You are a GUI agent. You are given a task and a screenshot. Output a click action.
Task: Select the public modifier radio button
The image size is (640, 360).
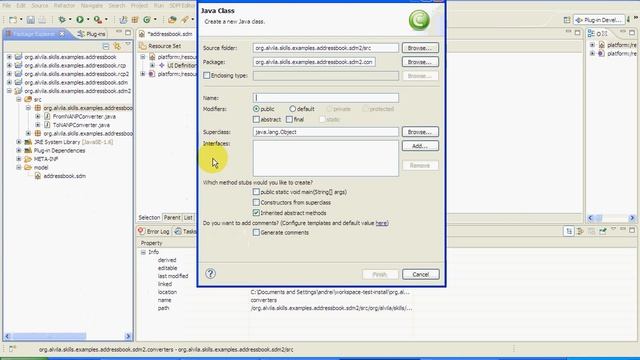[x=256, y=109]
